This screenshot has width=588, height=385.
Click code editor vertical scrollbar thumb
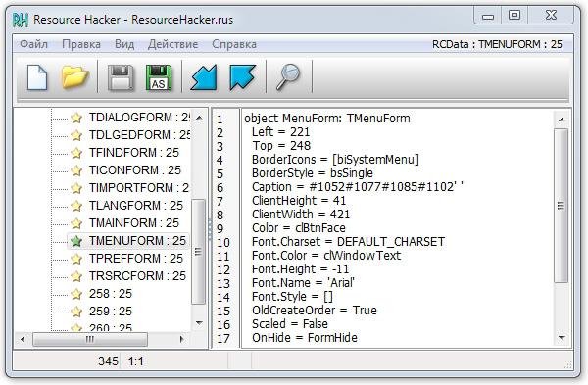[x=561, y=206]
